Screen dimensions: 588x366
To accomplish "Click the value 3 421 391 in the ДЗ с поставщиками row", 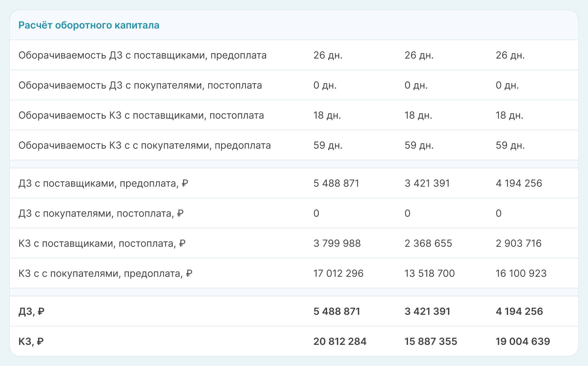I will point(427,183).
